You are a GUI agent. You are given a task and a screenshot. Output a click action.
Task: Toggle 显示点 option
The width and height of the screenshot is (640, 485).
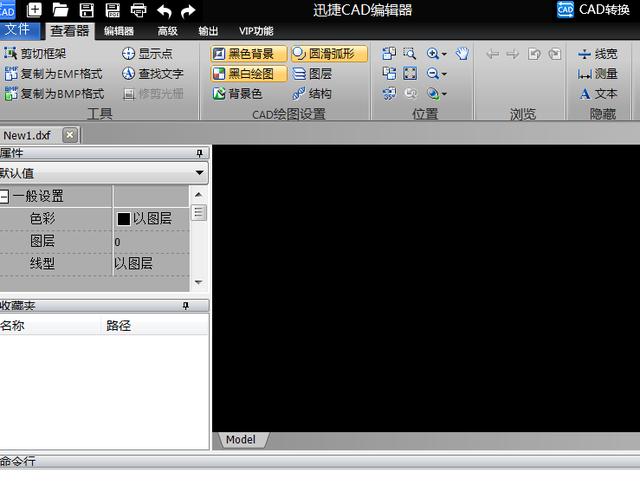coord(147,53)
